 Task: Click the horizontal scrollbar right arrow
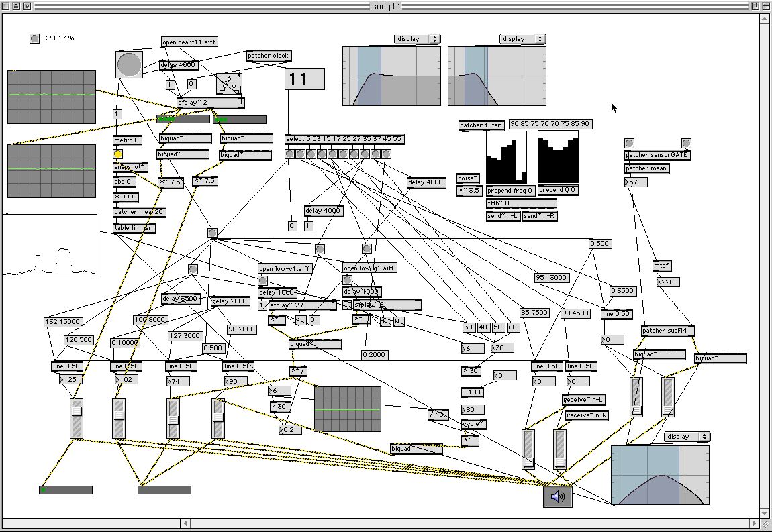pos(755,523)
